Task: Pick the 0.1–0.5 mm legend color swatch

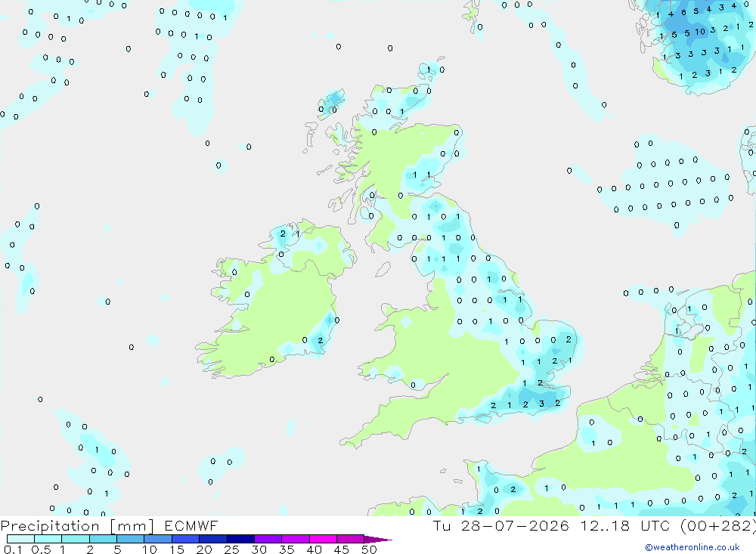Action: coord(20,539)
